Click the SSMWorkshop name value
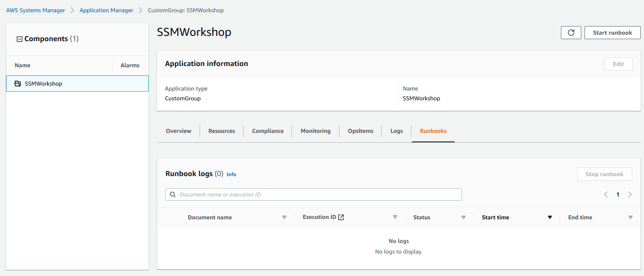This screenshot has height=276, width=644. [422, 98]
